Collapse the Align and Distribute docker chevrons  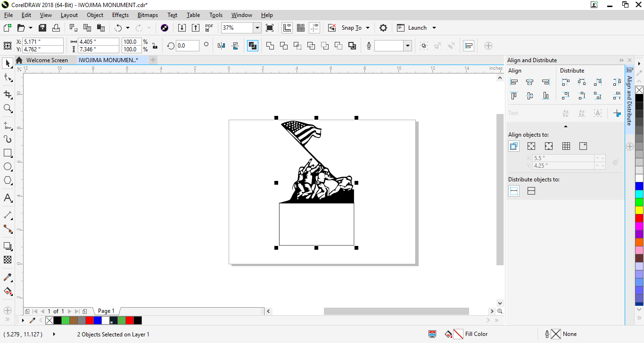pos(622,60)
